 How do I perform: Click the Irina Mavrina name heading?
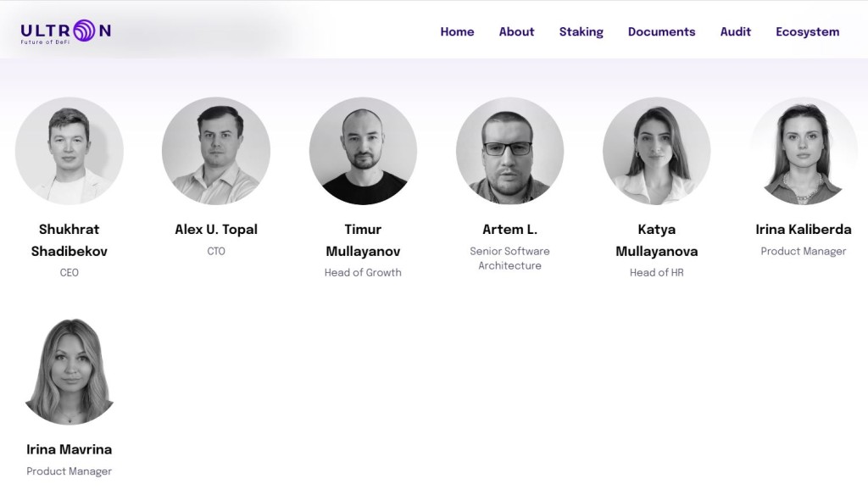(x=70, y=449)
